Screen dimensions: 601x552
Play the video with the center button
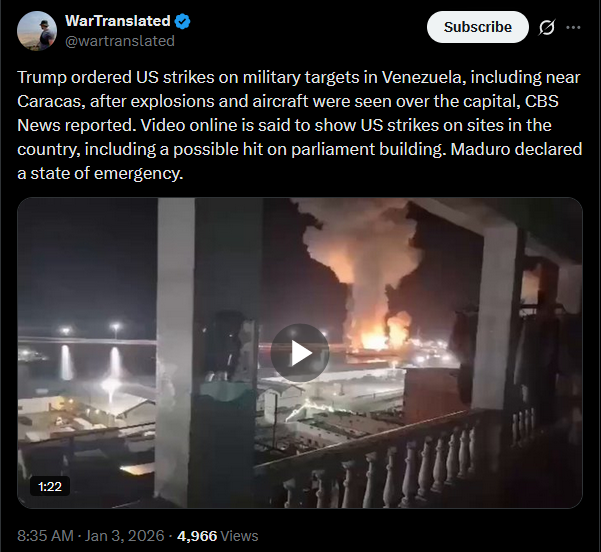point(300,353)
